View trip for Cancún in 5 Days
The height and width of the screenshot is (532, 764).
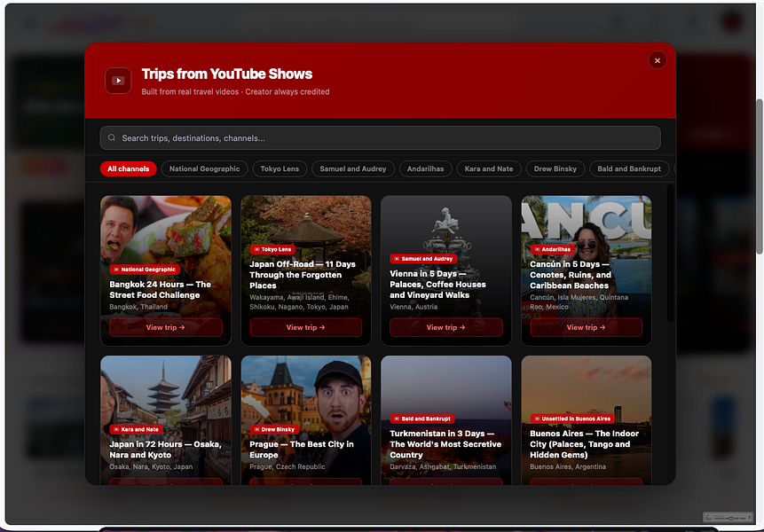coord(587,327)
